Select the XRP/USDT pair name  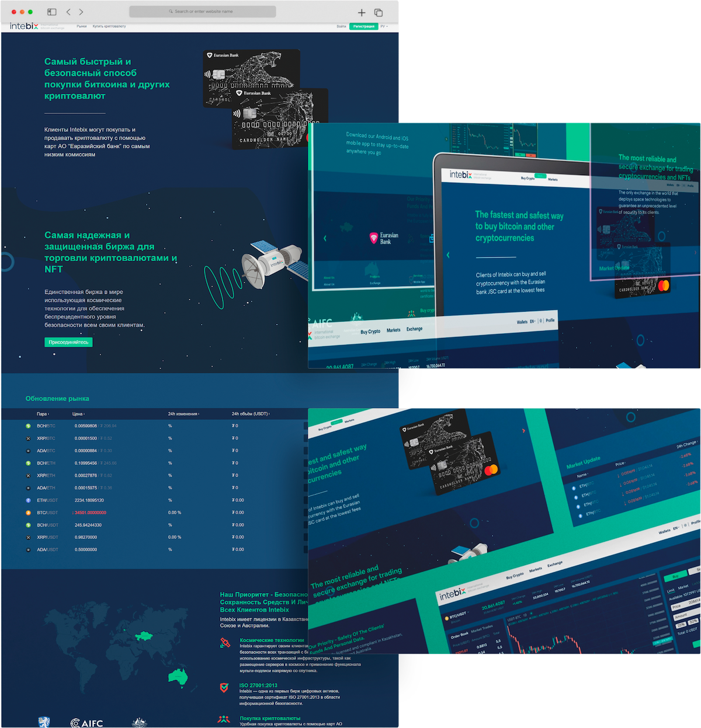47,537
